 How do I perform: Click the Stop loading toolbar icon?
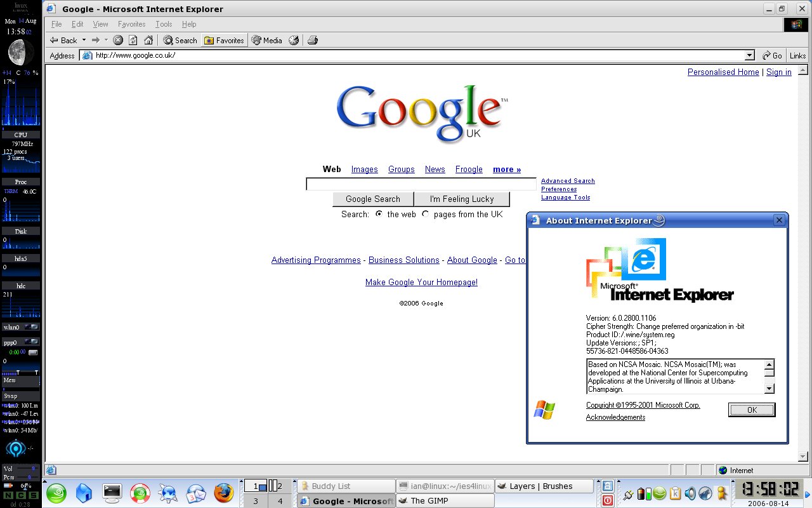pyautogui.click(x=118, y=40)
